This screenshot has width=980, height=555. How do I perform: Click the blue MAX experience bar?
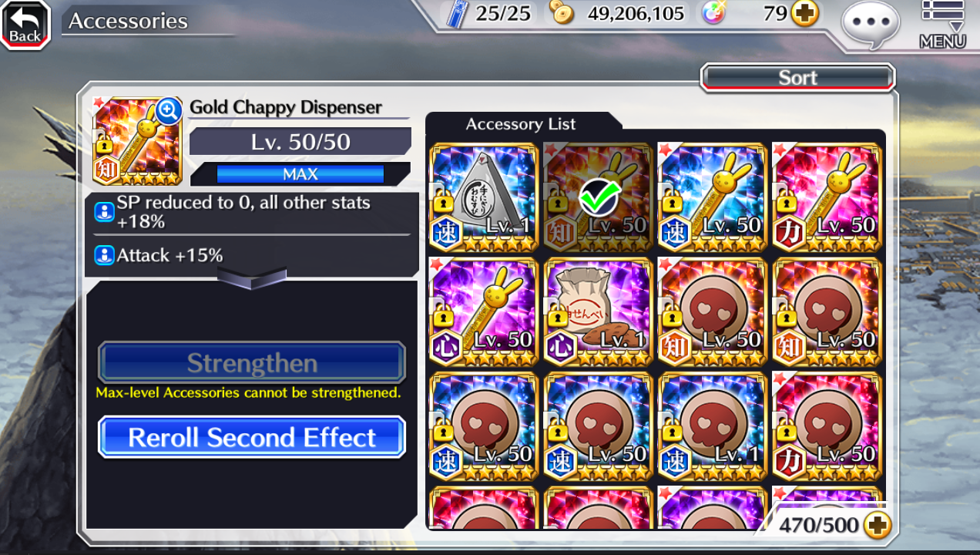click(300, 174)
